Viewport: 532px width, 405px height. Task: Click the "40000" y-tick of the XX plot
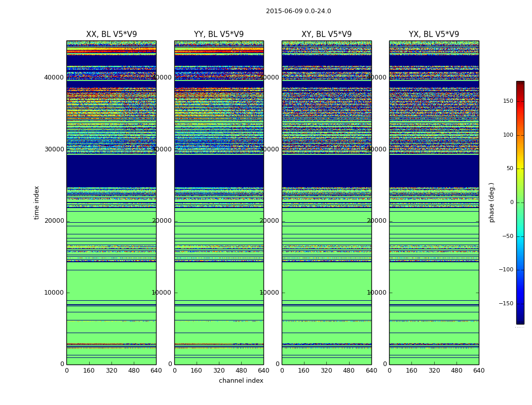[x=54, y=77]
